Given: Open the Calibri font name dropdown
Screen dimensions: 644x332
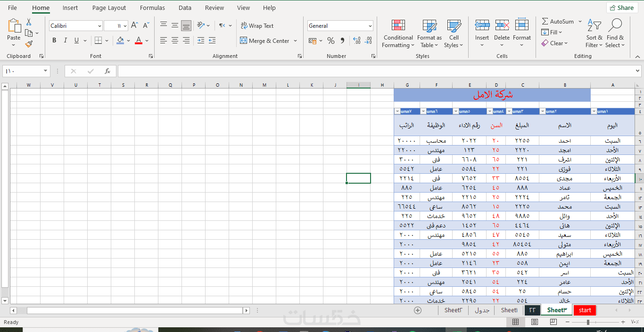Looking at the screenshot, I should click(x=99, y=26).
